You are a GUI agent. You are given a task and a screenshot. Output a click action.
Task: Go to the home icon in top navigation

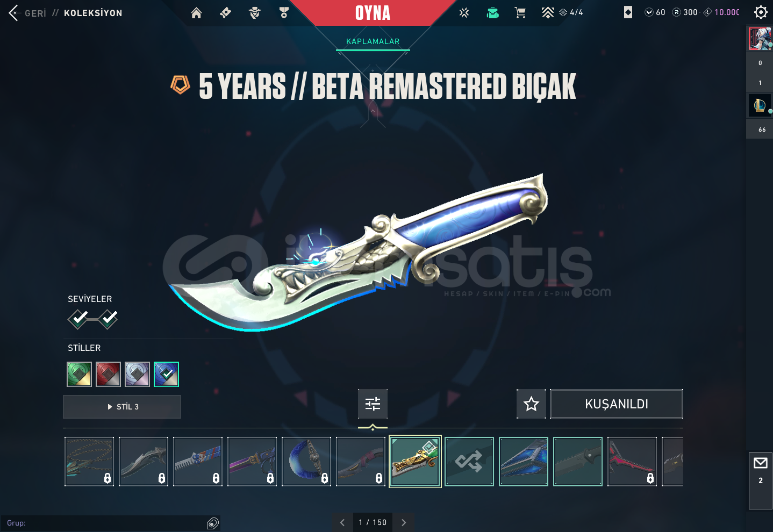[x=196, y=13]
